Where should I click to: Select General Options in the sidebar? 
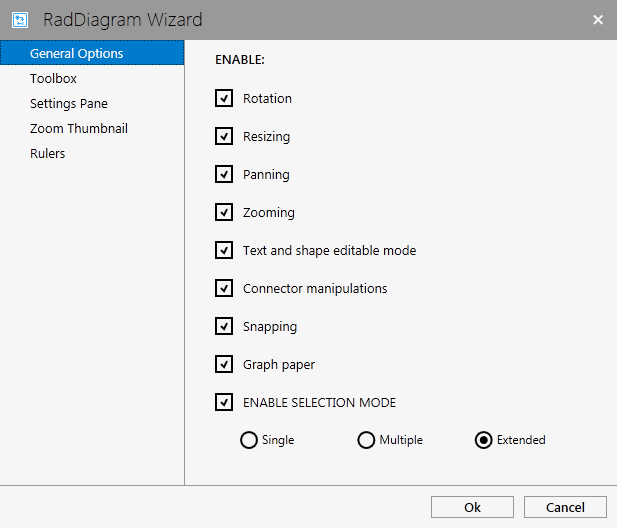[x=77, y=53]
